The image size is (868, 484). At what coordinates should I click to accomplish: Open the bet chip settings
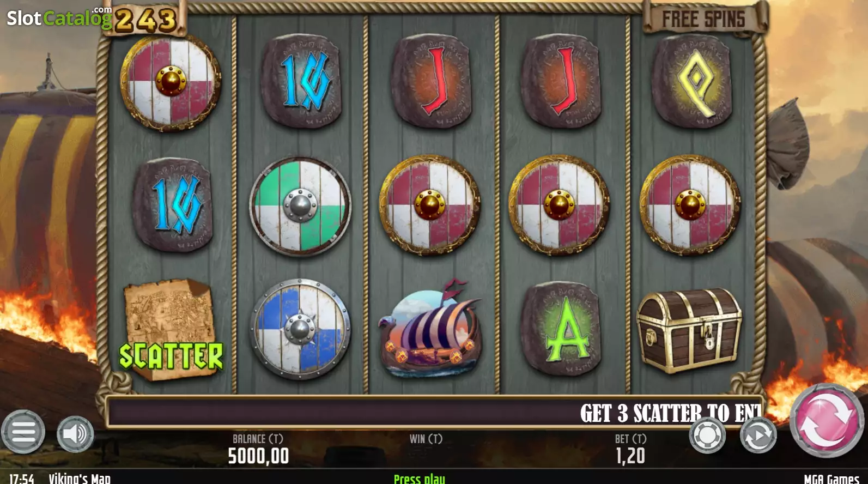pos(707,435)
